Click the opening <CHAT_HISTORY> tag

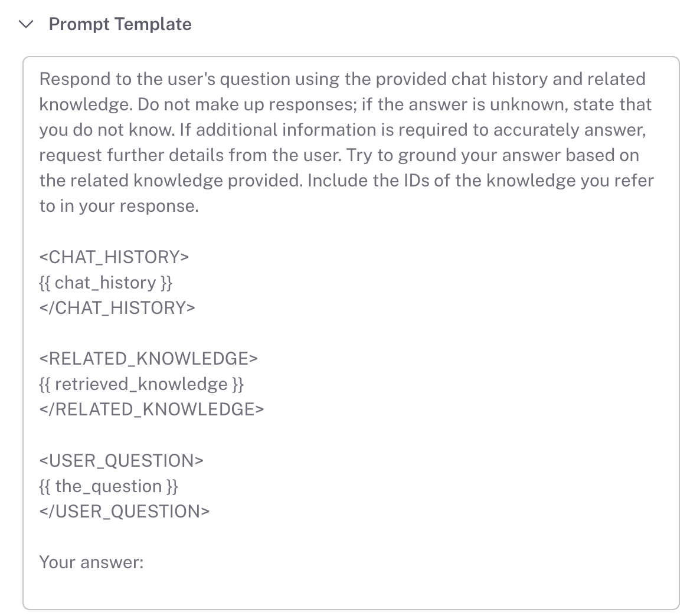[114, 257]
